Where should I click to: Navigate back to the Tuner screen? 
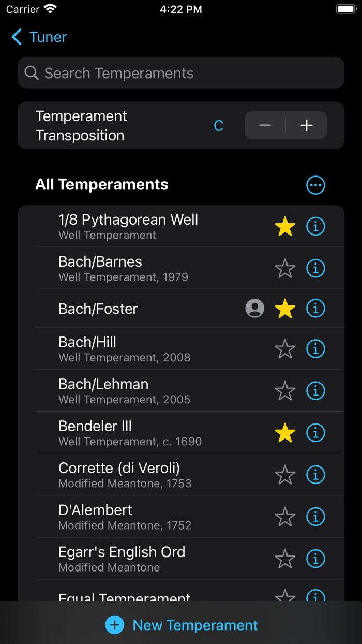(x=38, y=37)
